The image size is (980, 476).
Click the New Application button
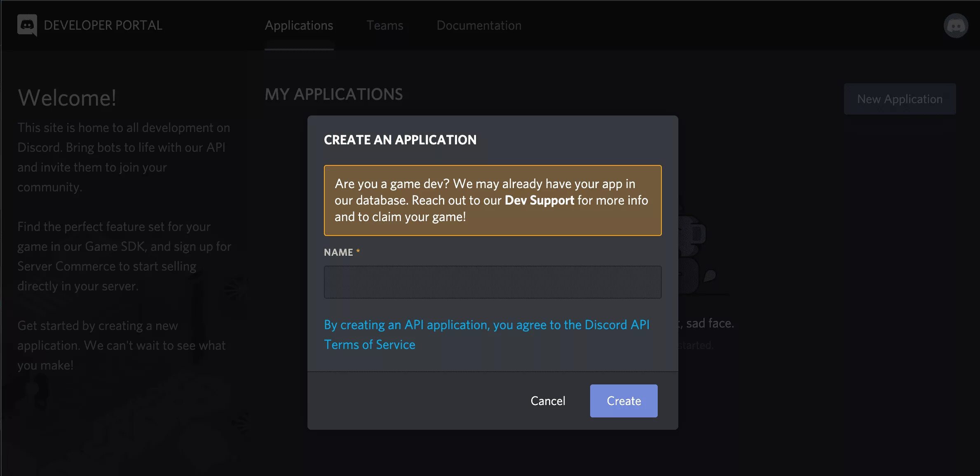point(900,99)
